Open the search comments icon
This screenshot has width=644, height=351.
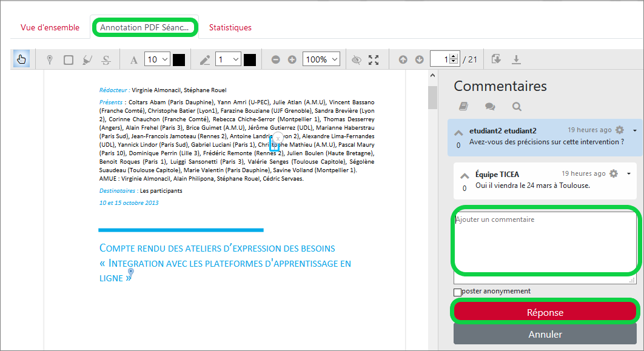click(x=517, y=107)
